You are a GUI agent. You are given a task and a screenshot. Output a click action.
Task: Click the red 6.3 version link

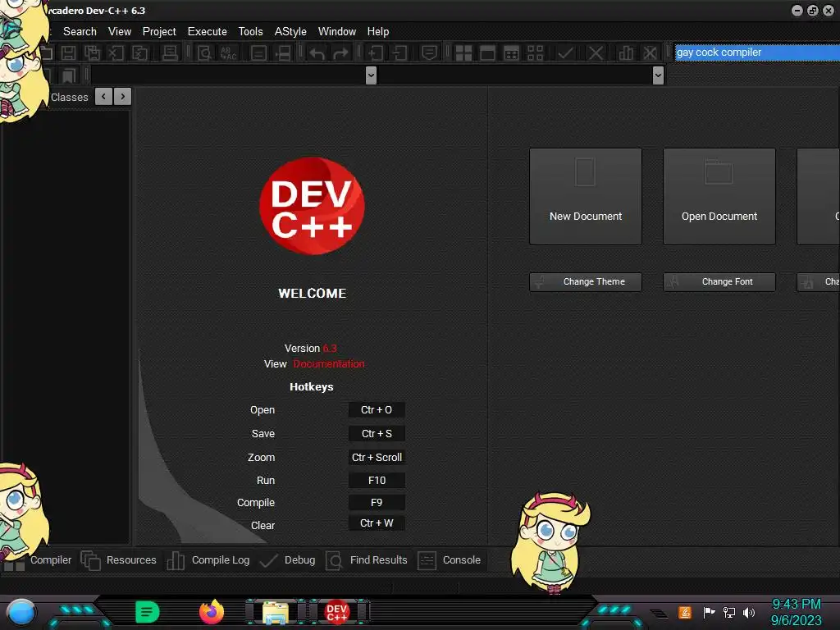pos(330,348)
